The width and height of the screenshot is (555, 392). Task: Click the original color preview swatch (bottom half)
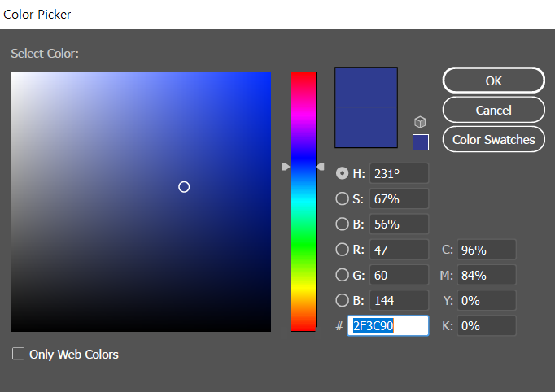(x=366, y=128)
